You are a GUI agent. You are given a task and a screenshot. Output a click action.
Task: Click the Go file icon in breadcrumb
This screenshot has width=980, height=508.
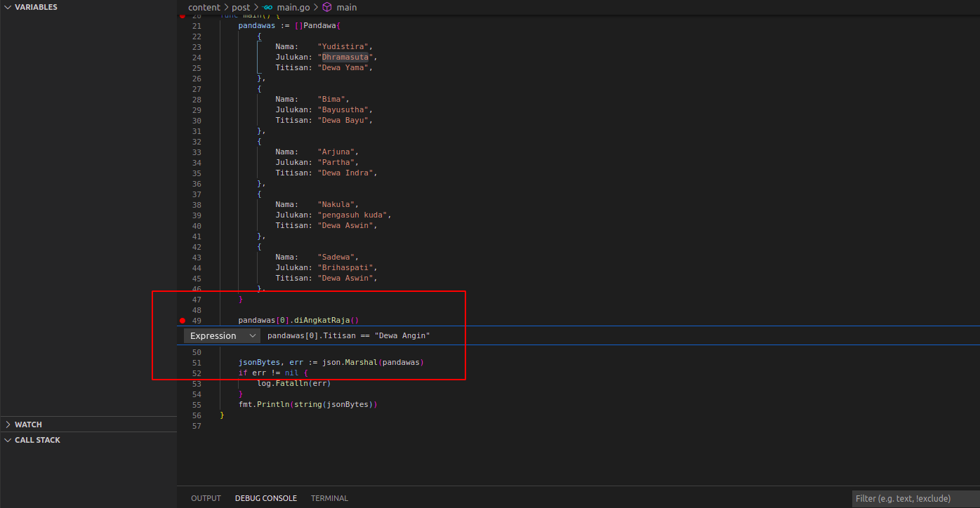click(x=268, y=7)
